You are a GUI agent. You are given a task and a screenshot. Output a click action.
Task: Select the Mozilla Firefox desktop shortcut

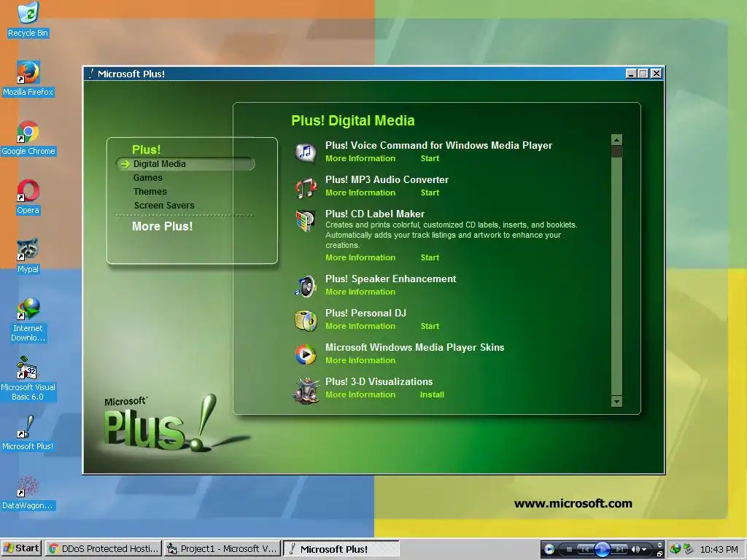[28, 79]
